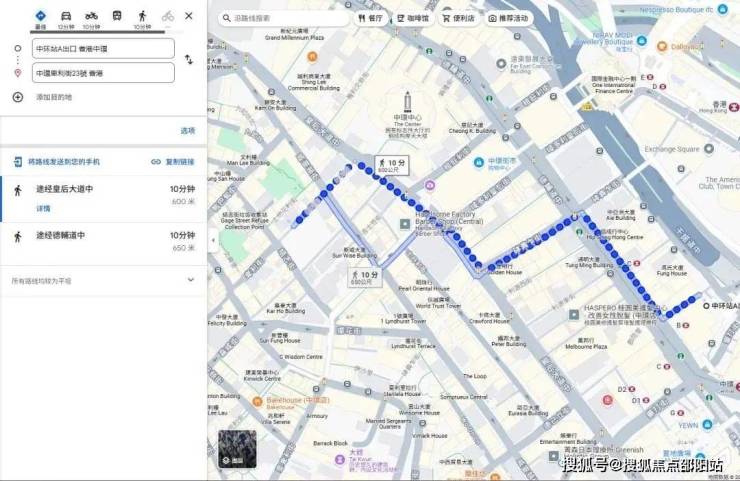
Task: Click the Man Lee Building label
Action: click(x=248, y=163)
